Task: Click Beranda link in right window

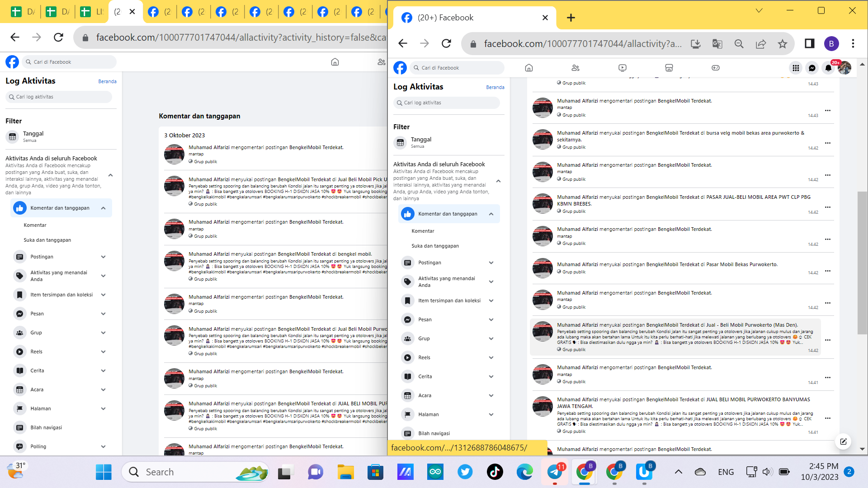Action: coord(495,88)
